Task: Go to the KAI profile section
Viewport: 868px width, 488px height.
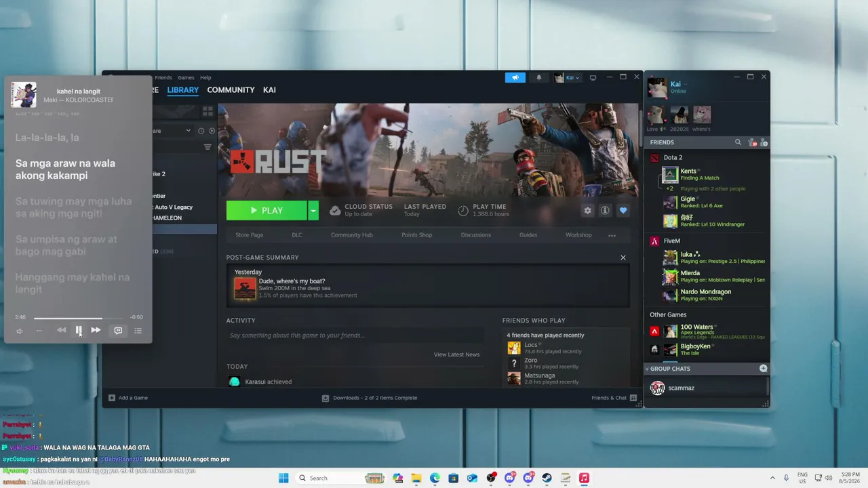Action: pyautogui.click(x=269, y=89)
